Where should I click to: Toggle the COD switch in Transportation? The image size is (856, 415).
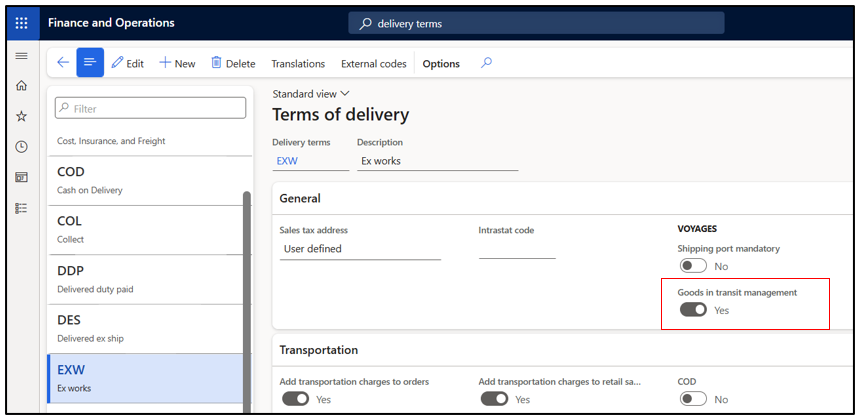click(x=693, y=400)
